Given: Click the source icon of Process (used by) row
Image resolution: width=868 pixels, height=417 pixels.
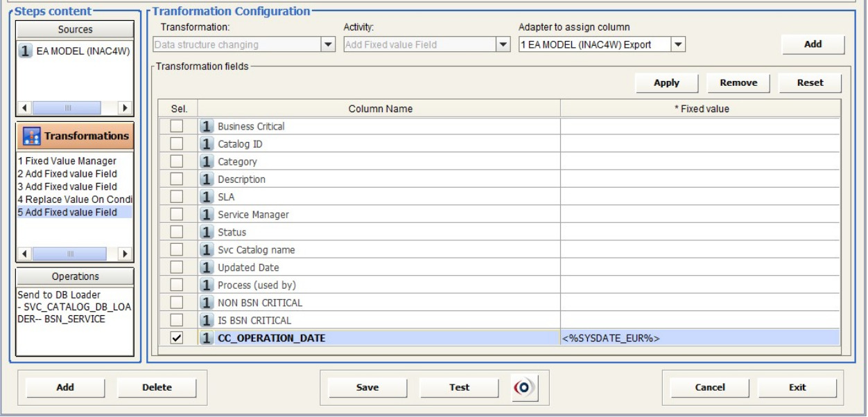Looking at the screenshot, I should pos(207,285).
